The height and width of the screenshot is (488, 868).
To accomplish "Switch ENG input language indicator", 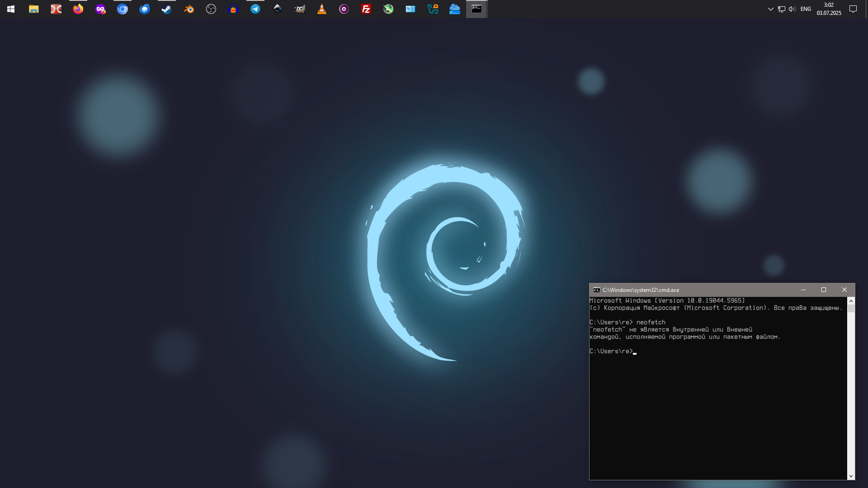I will point(806,9).
